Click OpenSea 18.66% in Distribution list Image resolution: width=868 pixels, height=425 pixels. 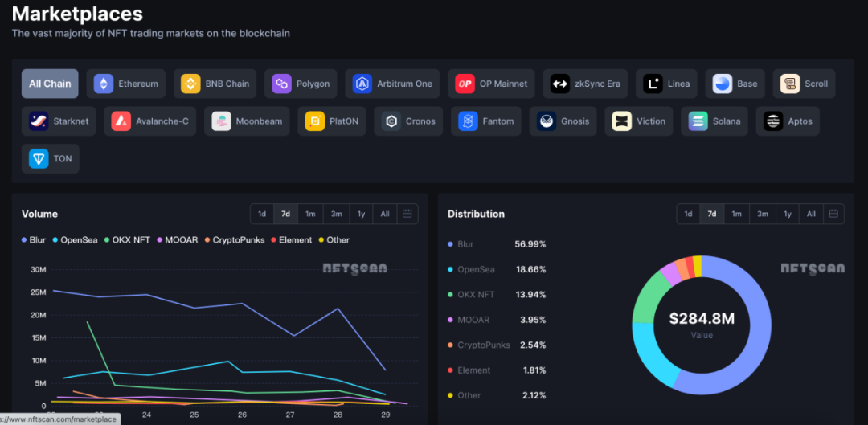[497, 269]
